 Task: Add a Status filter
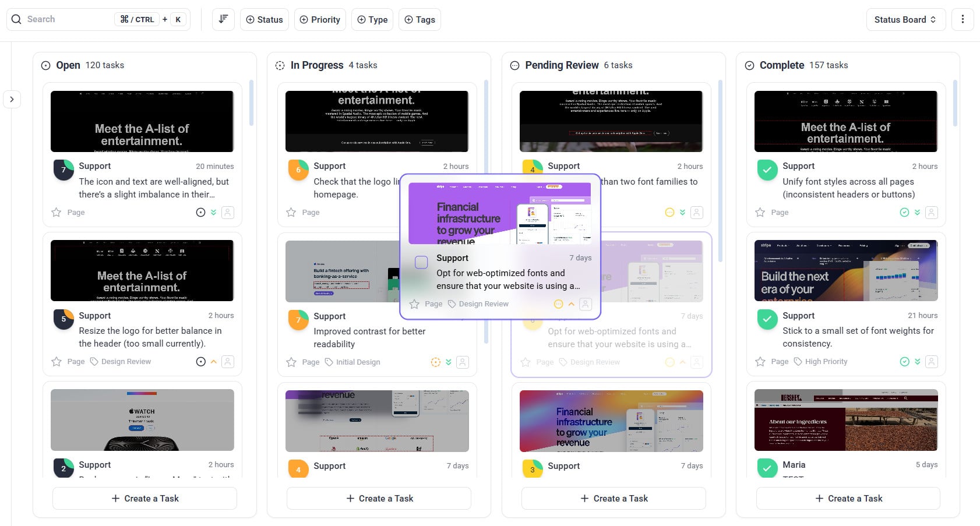[x=265, y=19]
